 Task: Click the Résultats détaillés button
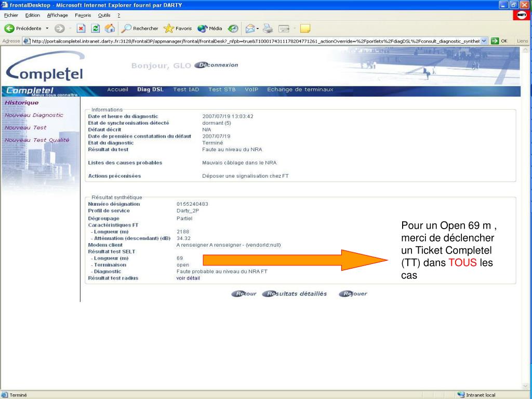tap(295, 294)
